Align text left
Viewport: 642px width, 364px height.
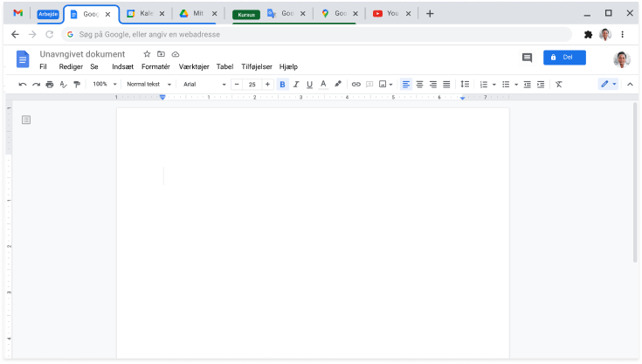(x=406, y=85)
